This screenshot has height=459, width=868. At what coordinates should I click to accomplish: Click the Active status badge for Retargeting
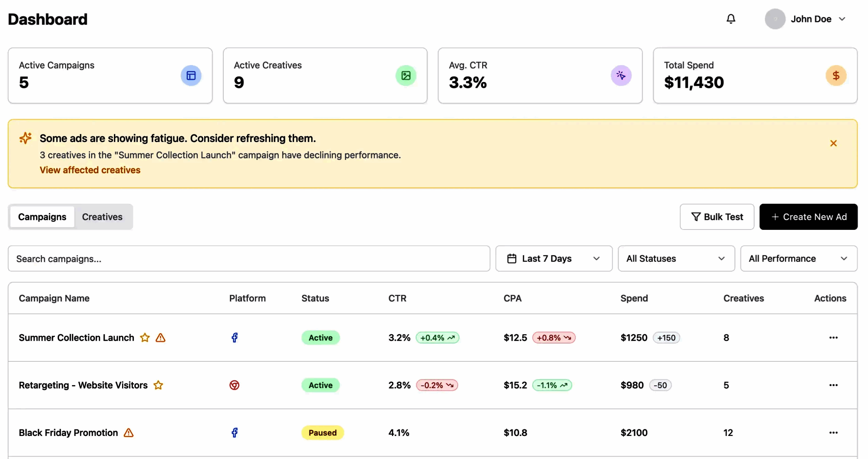(x=320, y=385)
